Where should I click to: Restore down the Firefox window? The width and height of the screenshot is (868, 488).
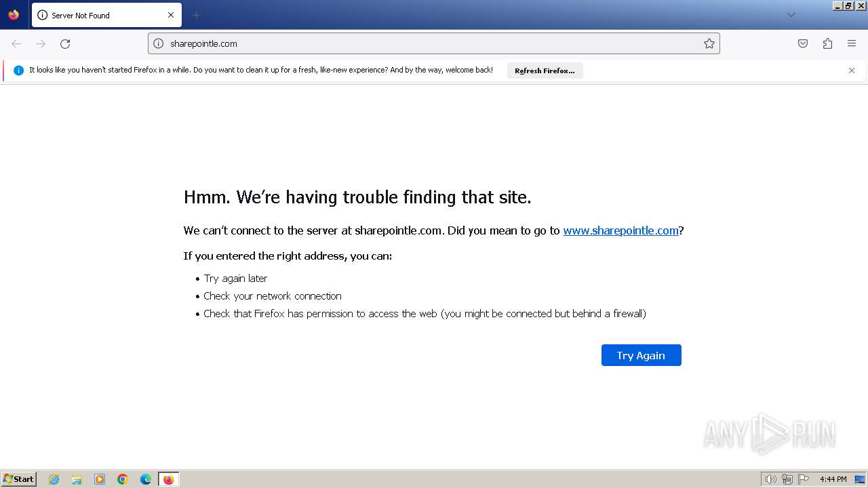[x=849, y=5]
